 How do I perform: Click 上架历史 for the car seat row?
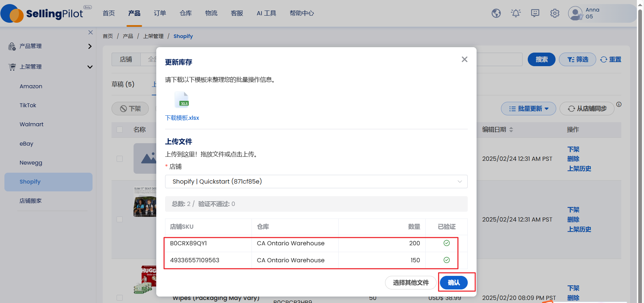click(x=579, y=229)
